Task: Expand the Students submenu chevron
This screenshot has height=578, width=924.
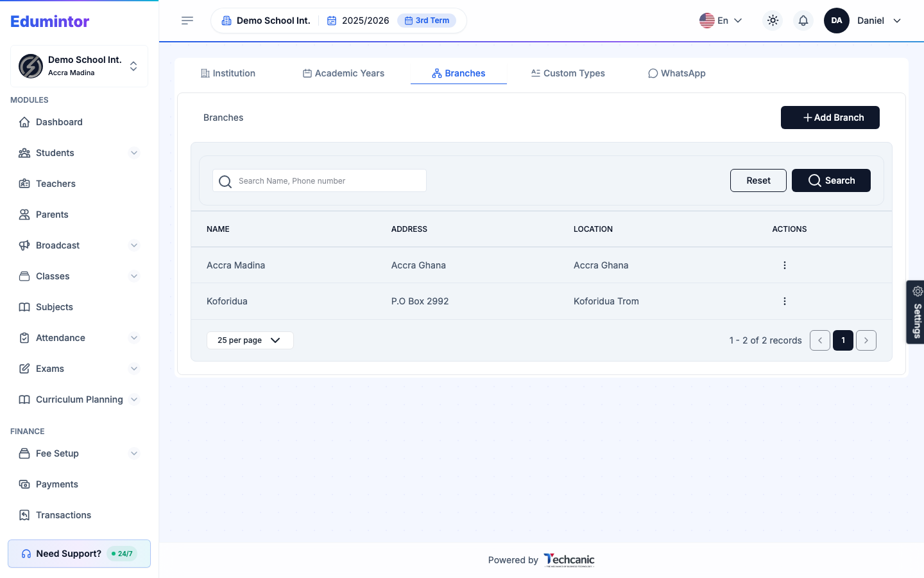Action: pos(134,153)
